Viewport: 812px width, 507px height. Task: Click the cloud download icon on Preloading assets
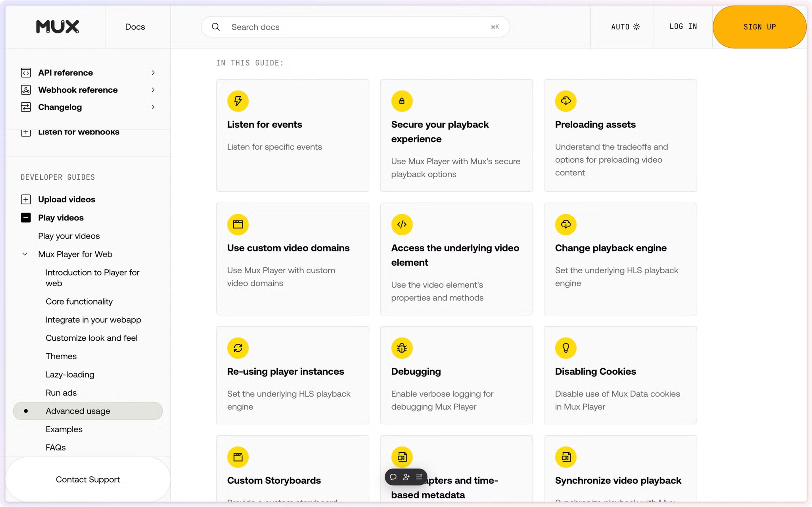tap(566, 101)
